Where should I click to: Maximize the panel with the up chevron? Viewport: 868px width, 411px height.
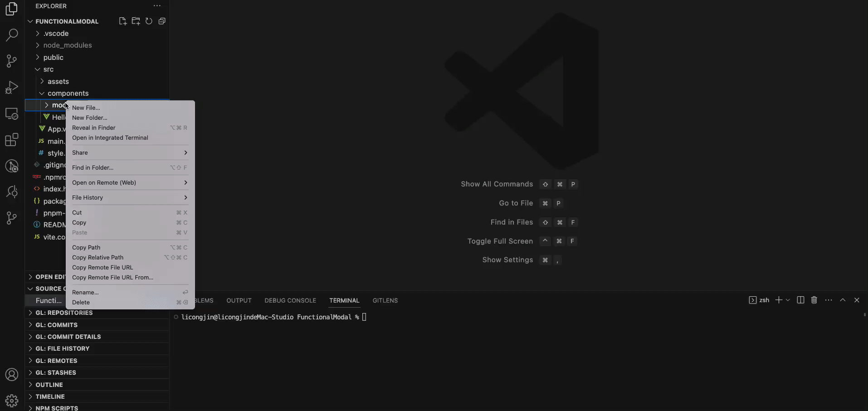(843, 300)
